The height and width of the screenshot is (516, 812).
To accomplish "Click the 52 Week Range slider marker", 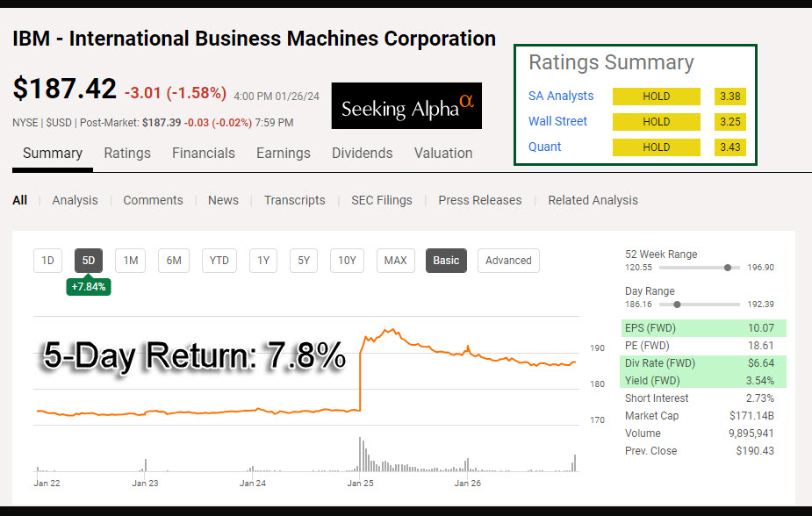I will click(x=728, y=268).
